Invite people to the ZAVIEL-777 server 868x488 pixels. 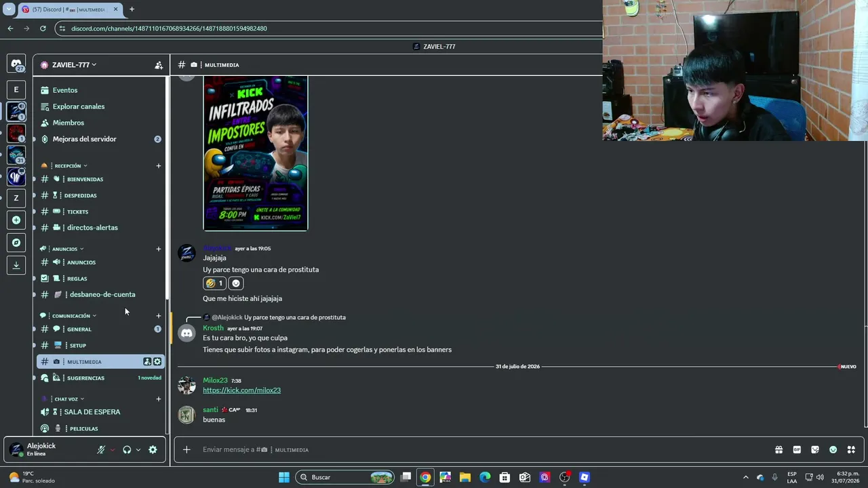[x=159, y=65]
